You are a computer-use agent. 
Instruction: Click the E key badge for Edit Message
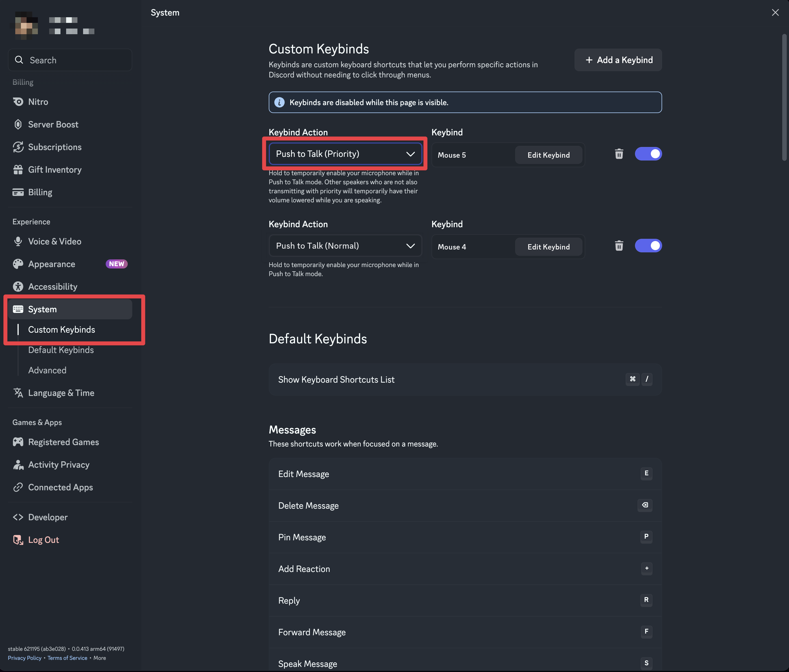click(x=646, y=473)
